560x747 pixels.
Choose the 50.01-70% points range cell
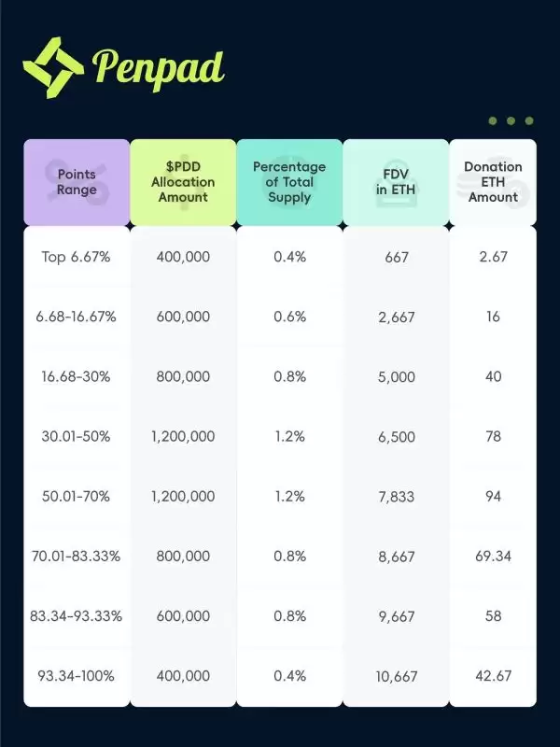[x=77, y=496]
